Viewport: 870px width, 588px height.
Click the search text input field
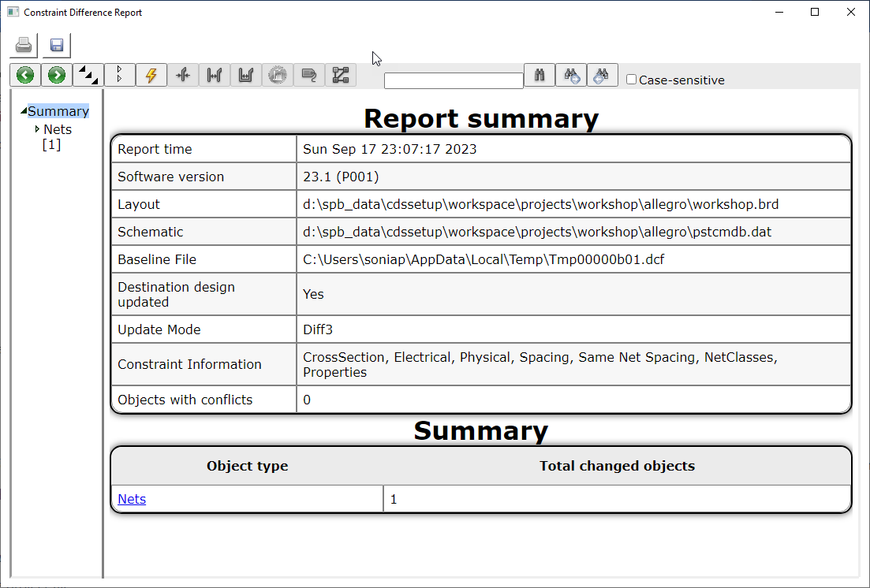point(454,80)
